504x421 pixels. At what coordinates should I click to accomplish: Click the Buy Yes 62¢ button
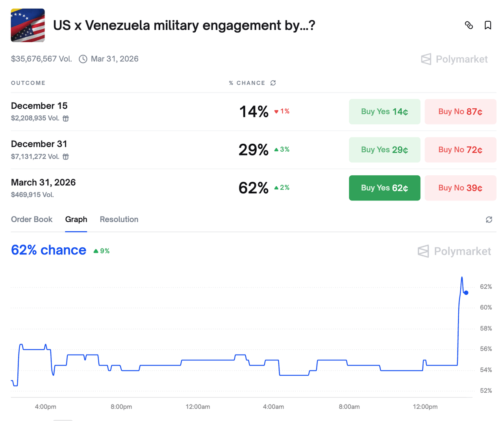(384, 188)
